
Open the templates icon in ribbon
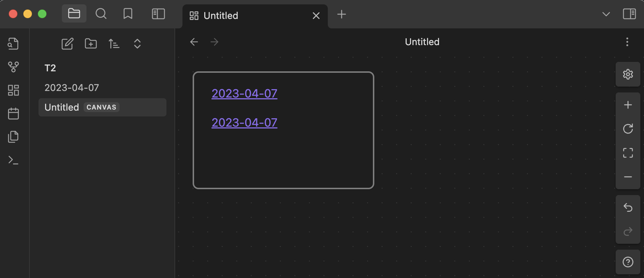click(13, 137)
